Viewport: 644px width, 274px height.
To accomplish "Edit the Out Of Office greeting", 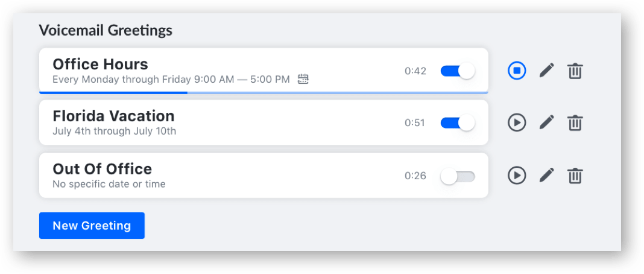I will [546, 176].
